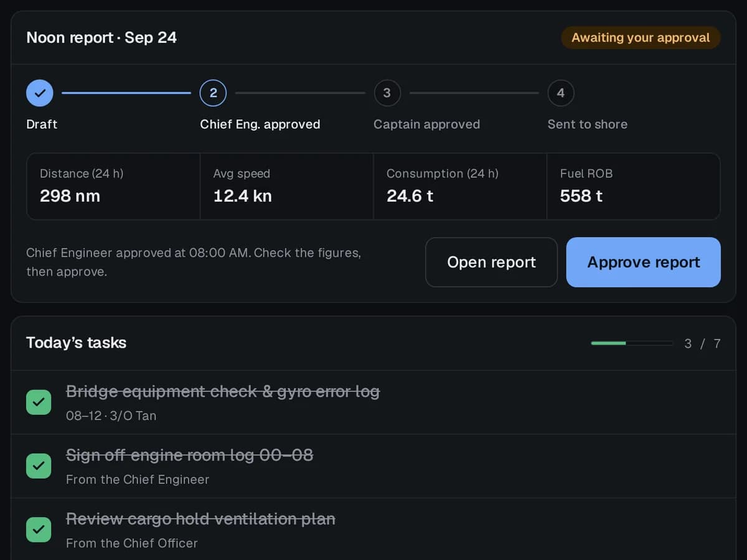747x560 pixels.
Task: Select the 298 nm distance value
Action: click(70, 196)
